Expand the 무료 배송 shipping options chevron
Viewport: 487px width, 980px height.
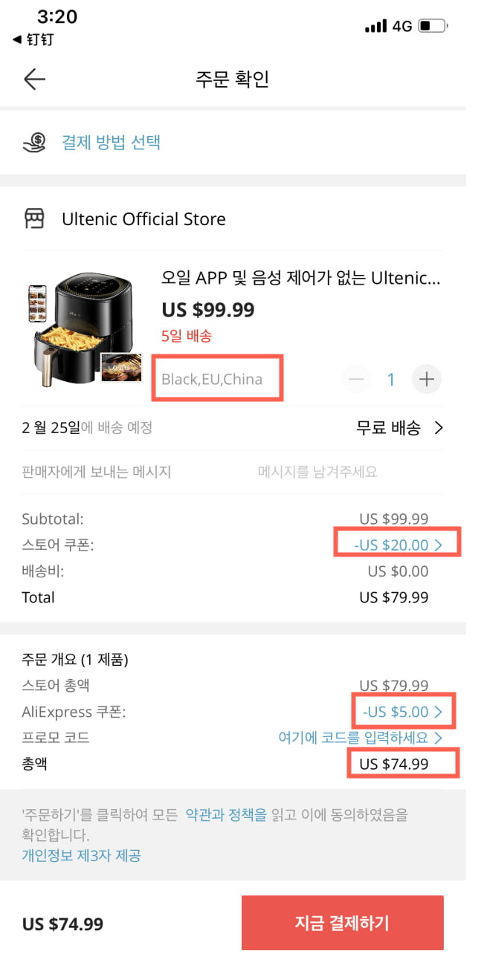439,428
